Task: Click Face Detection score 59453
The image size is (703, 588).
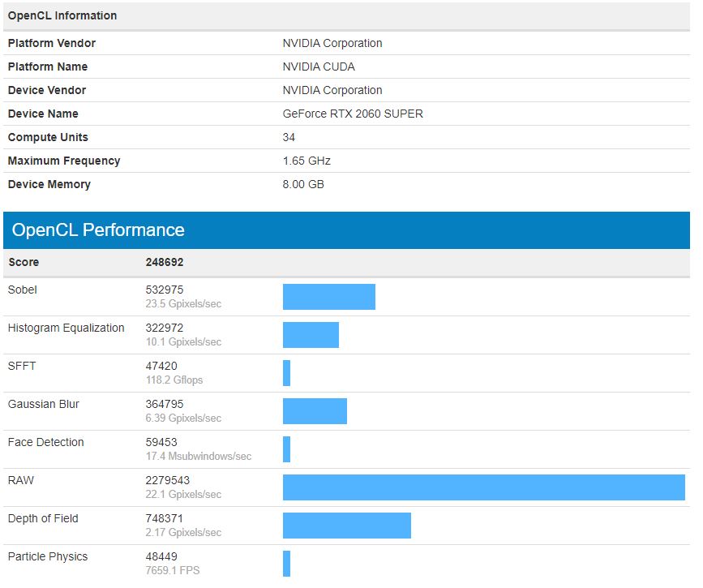Action: tap(161, 442)
